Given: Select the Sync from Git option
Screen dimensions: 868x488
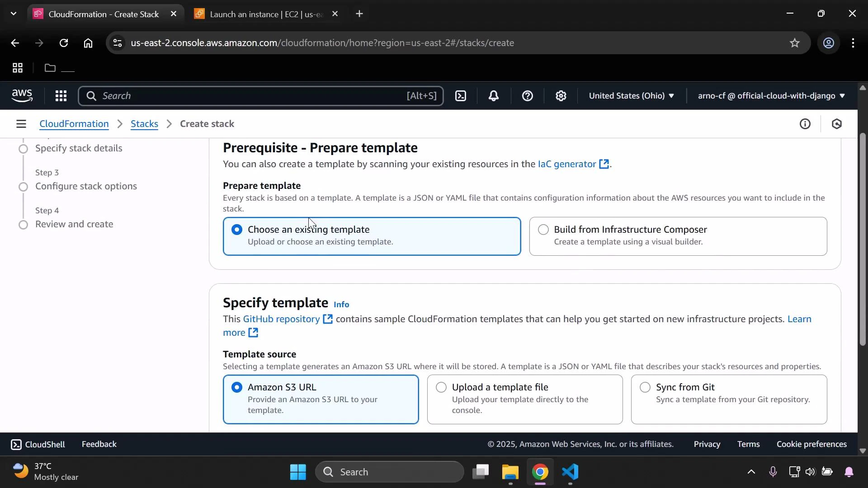Looking at the screenshot, I should tap(645, 387).
